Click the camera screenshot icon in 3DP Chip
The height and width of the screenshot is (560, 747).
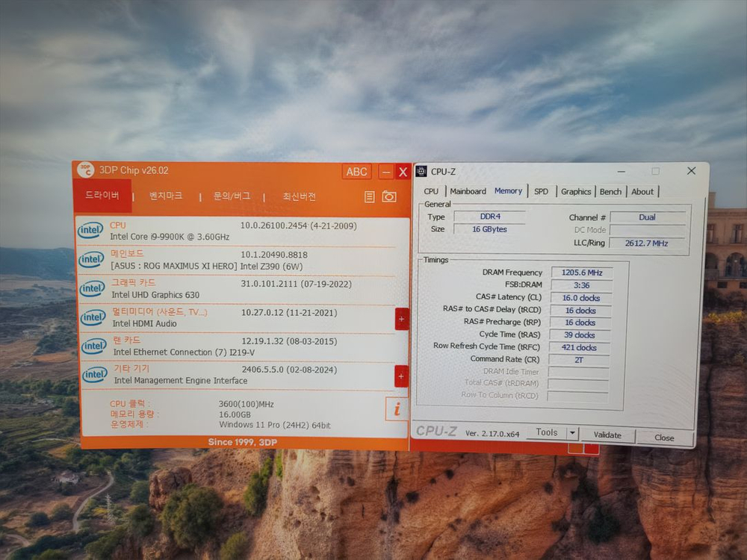pos(389,196)
